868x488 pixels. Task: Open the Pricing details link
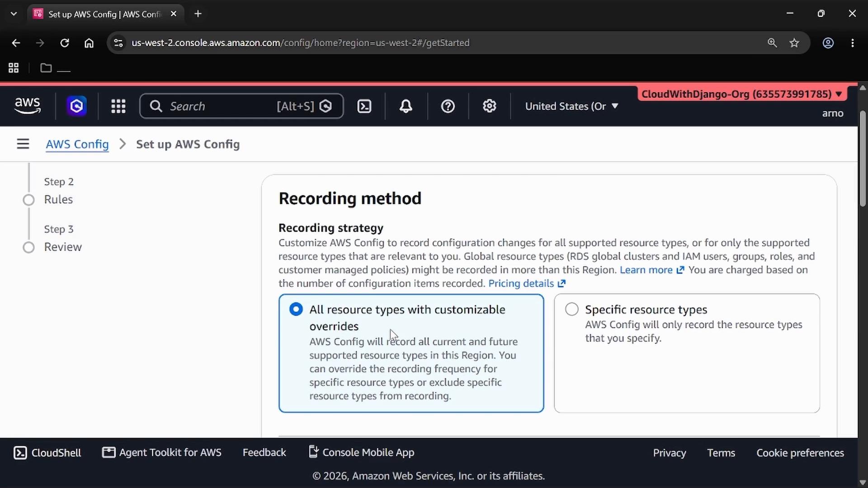pyautogui.click(x=527, y=283)
